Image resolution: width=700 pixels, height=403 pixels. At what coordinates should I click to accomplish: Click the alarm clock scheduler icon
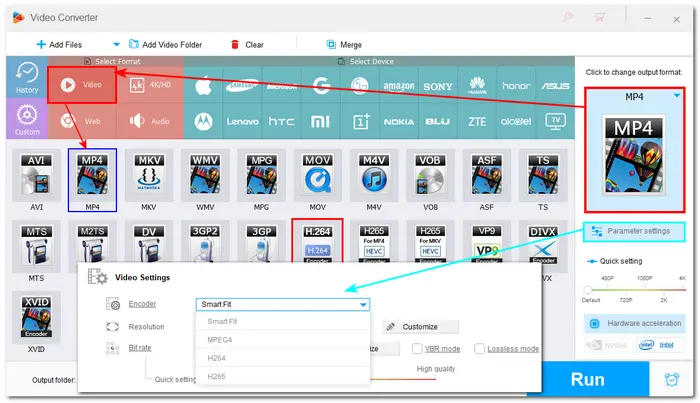671,379
